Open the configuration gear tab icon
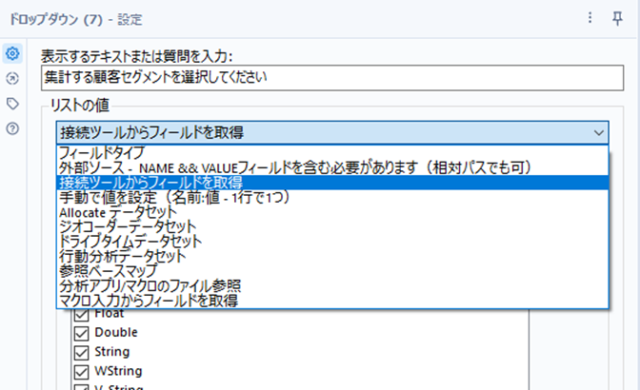Screen dimensions: 640x390 coord(13,53)
